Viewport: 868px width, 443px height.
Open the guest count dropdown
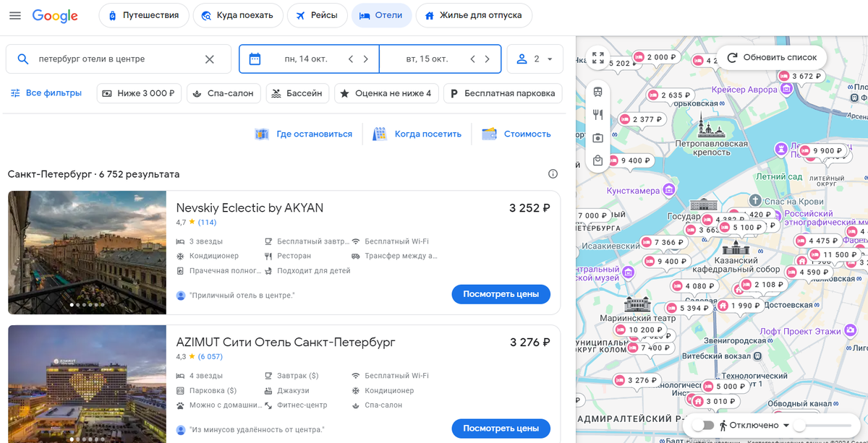pos(535,59)
